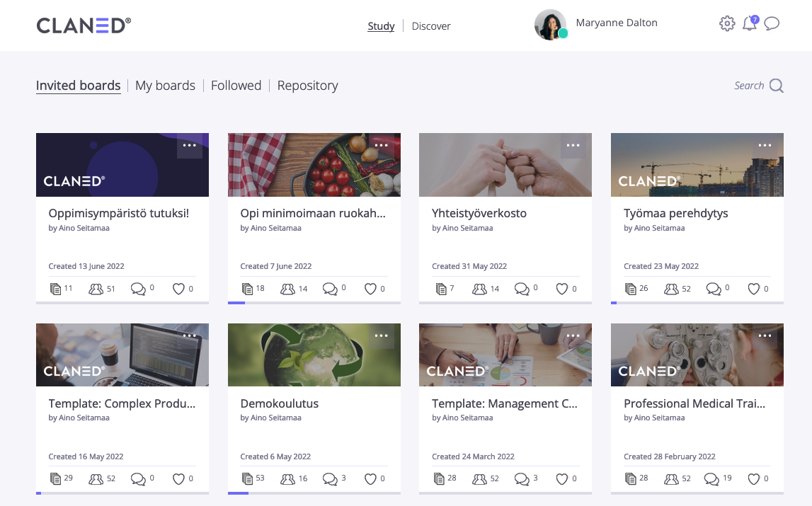
Task: Open the Demokoulutus board title
Action: pos(279,403)
